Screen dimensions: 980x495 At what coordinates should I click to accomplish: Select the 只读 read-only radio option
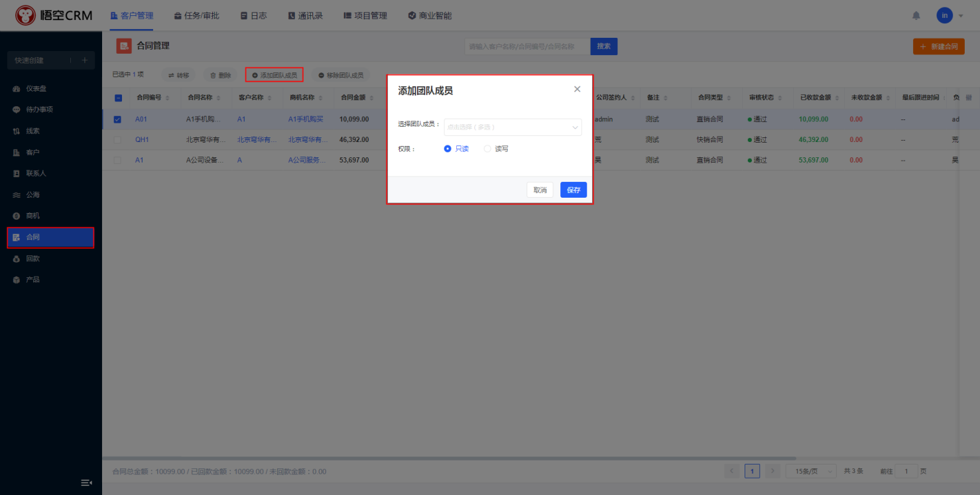(448, 149)
